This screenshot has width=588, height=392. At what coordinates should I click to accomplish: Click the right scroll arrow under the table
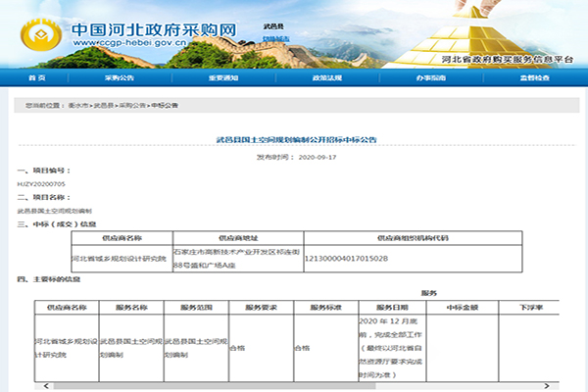point(547,386)
